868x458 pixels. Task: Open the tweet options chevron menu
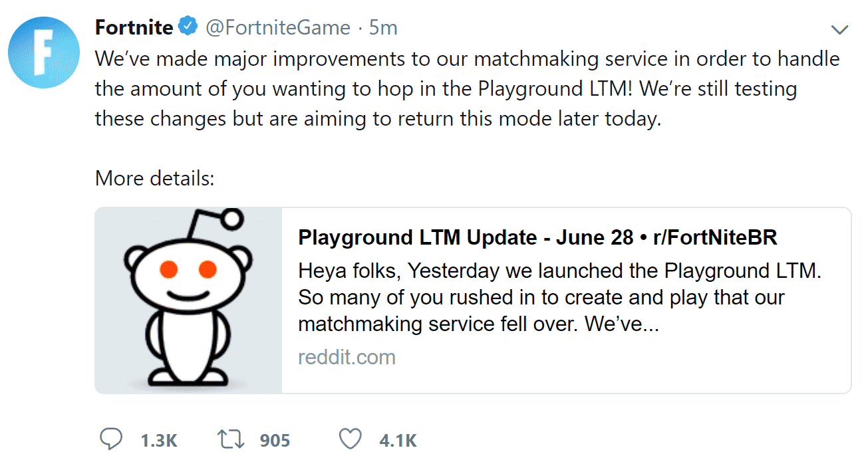coord(840,29)
